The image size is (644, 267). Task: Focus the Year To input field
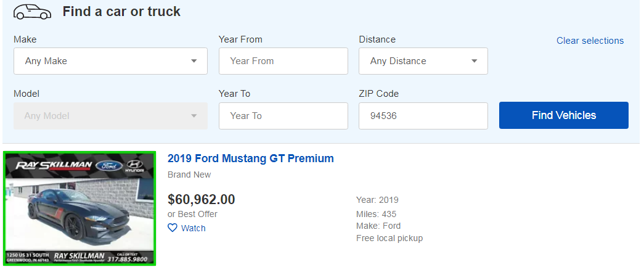click(x=283, y=116)
